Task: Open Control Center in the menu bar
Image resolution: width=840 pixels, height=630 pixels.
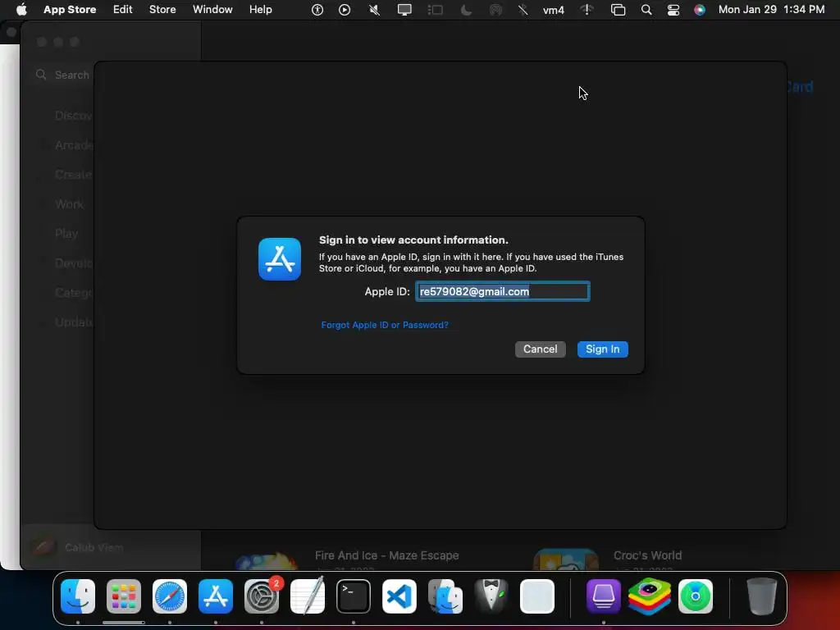Action: click(x=673, y=10)
